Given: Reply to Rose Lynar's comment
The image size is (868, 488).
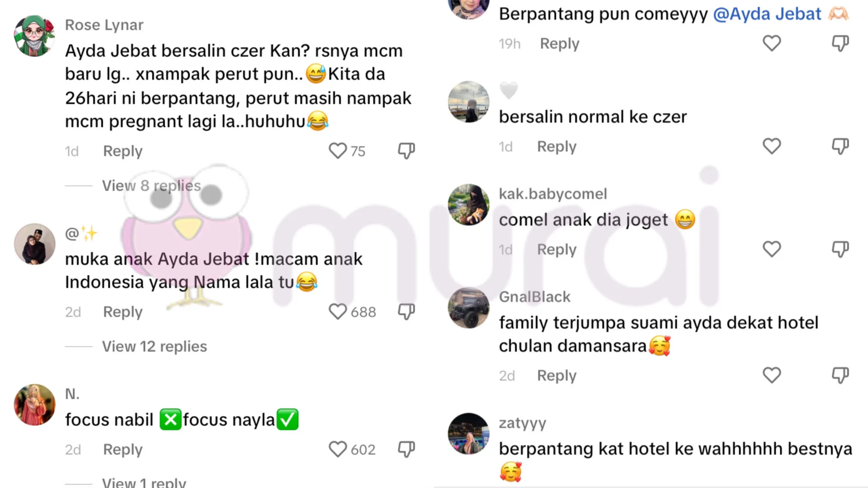Looking at the screenshot, I should pyautogui.click(x=123, y=151).
